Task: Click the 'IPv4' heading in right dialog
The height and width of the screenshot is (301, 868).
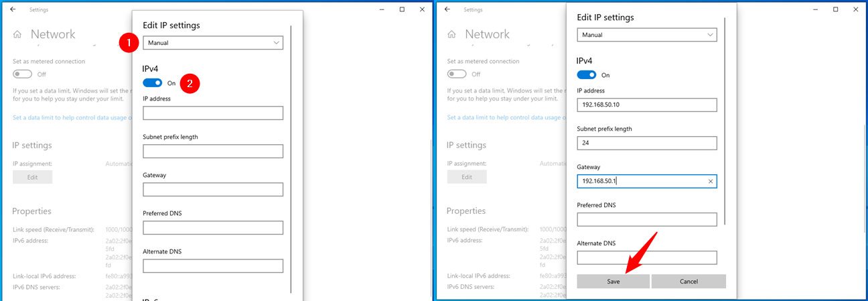Action: [585, 60]
